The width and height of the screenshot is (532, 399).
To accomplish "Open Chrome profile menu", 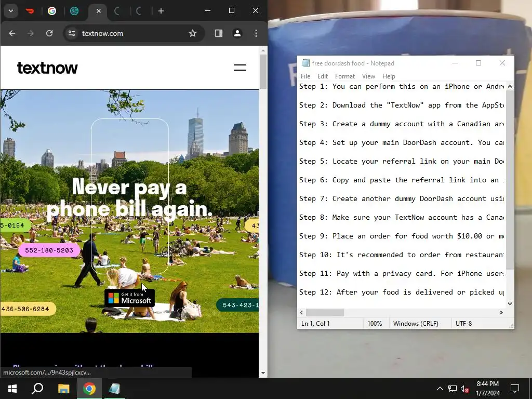I will pos(237,33).
